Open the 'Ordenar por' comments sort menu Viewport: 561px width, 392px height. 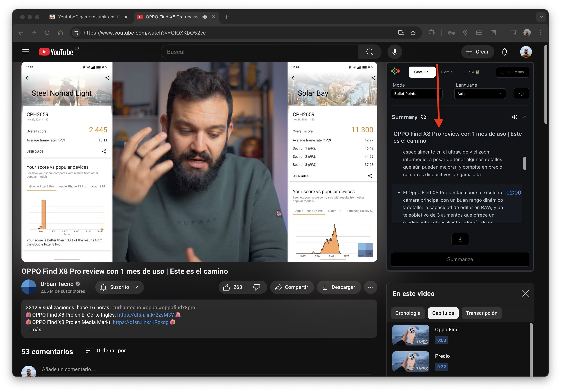[x=106, y=350]
